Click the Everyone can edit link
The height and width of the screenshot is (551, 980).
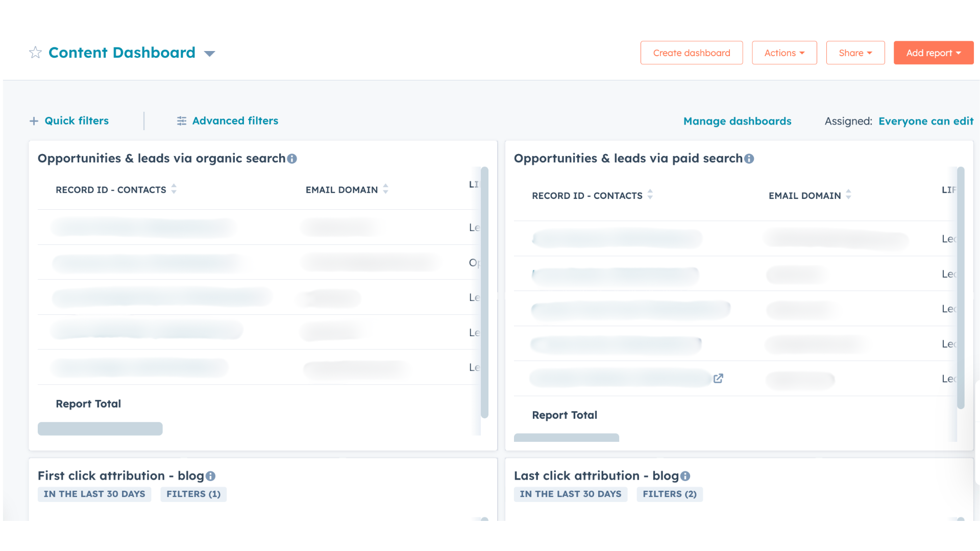point(926,121)
